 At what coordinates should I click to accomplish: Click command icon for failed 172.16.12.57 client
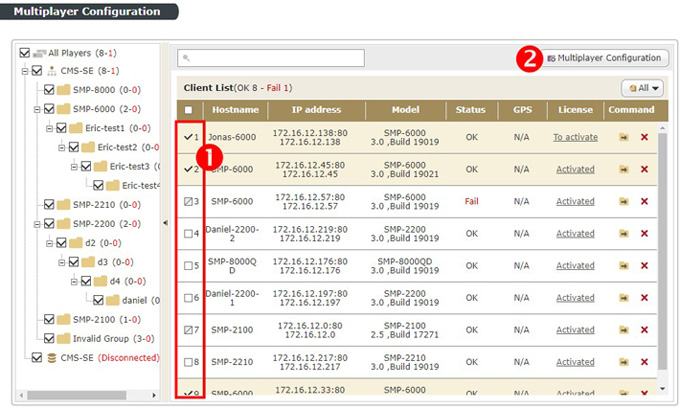coord(624,202)
